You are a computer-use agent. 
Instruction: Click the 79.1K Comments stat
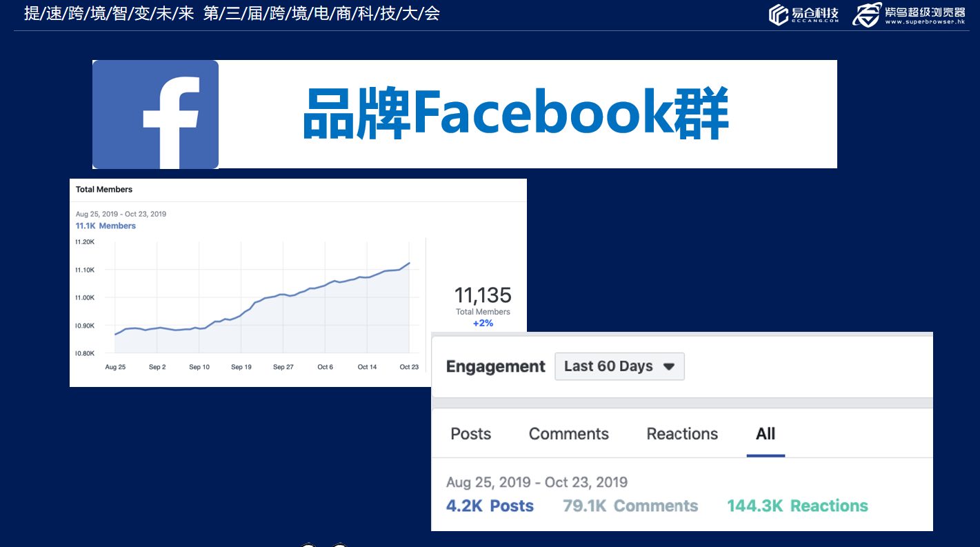point(630,506)
